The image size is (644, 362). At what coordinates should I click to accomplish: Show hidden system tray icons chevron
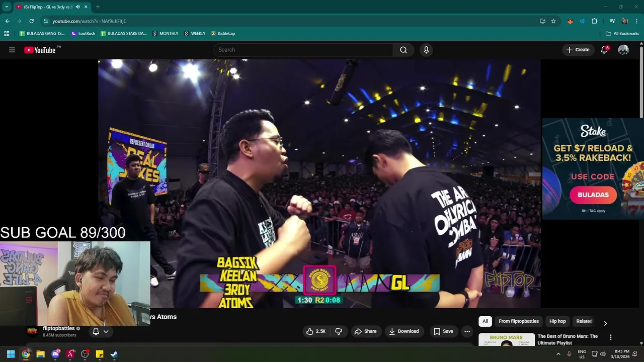click(558, 354)
